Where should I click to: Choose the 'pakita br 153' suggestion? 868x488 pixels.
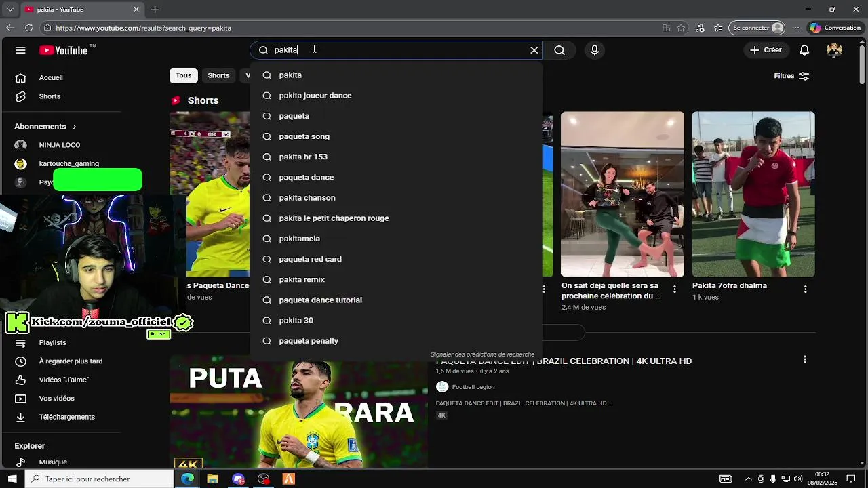tap(396, 157)
